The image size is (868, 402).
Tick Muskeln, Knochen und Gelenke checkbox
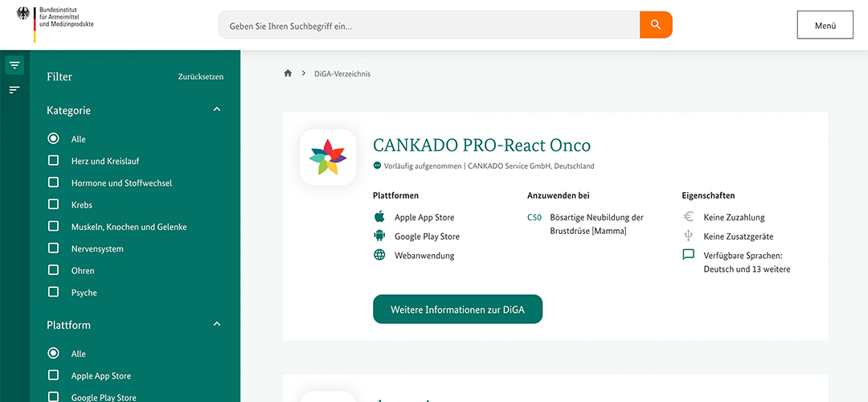[53, 227]
